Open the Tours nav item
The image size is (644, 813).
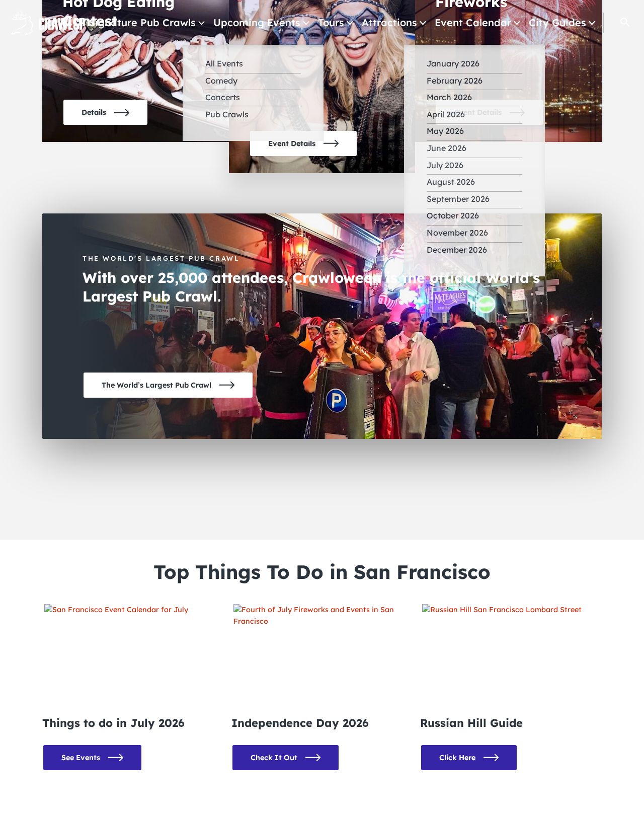coord(331,23)
